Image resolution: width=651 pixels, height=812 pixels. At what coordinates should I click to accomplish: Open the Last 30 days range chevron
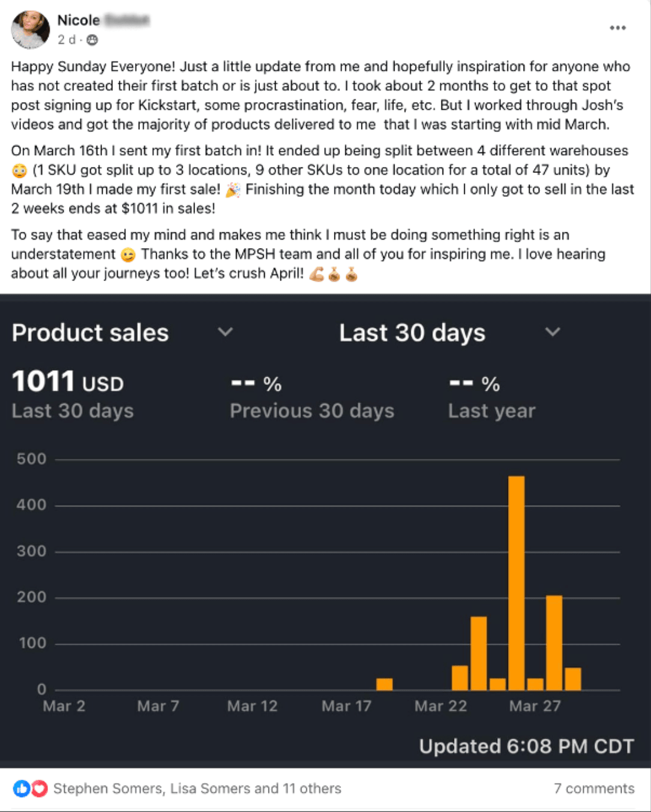tap(553, 332)
